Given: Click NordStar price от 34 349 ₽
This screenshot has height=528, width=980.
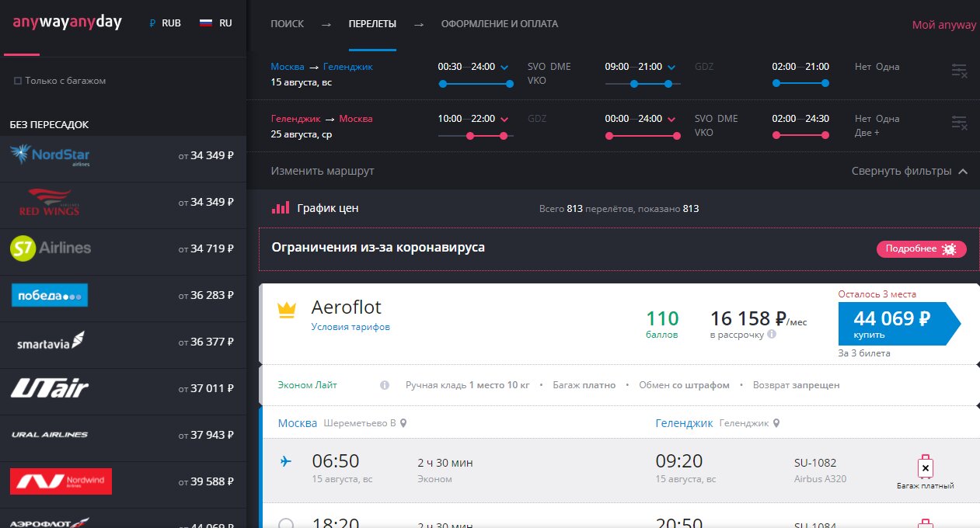Looking at the screenshot, I should tap(206, 155).
